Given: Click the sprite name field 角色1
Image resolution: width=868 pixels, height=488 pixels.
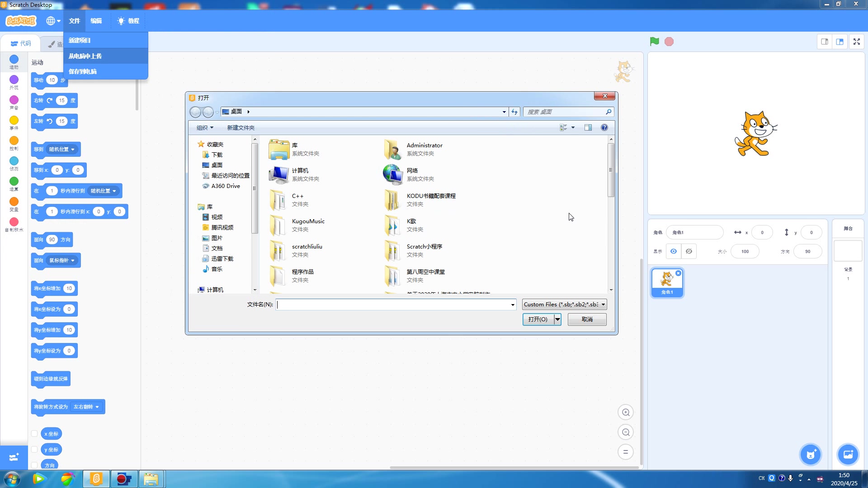Looking at the screenshot, I should click(695, 232).
